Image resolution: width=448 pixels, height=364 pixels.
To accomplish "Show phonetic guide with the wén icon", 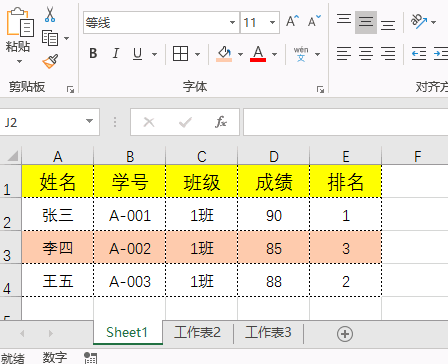I will (x=301, y=54).
